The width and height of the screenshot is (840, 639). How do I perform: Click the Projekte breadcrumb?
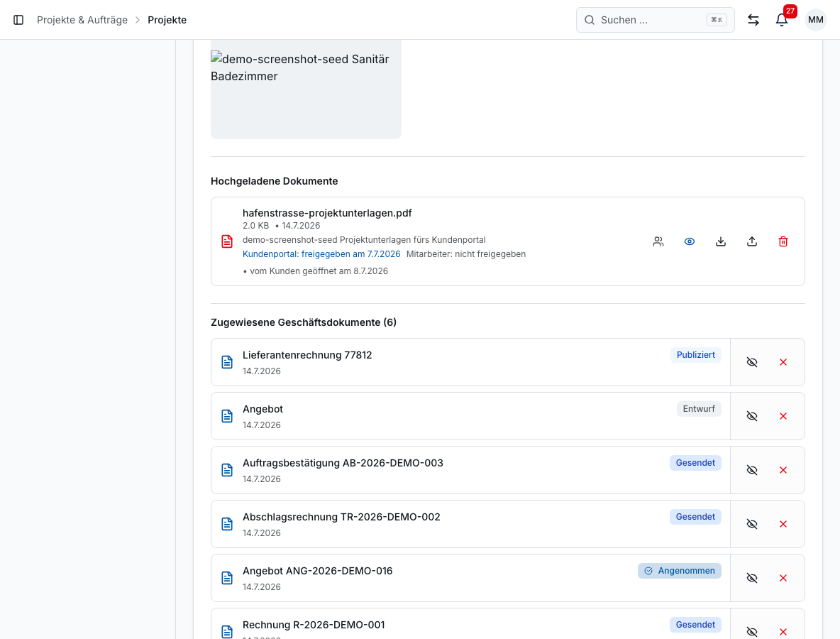pos(167,20)
